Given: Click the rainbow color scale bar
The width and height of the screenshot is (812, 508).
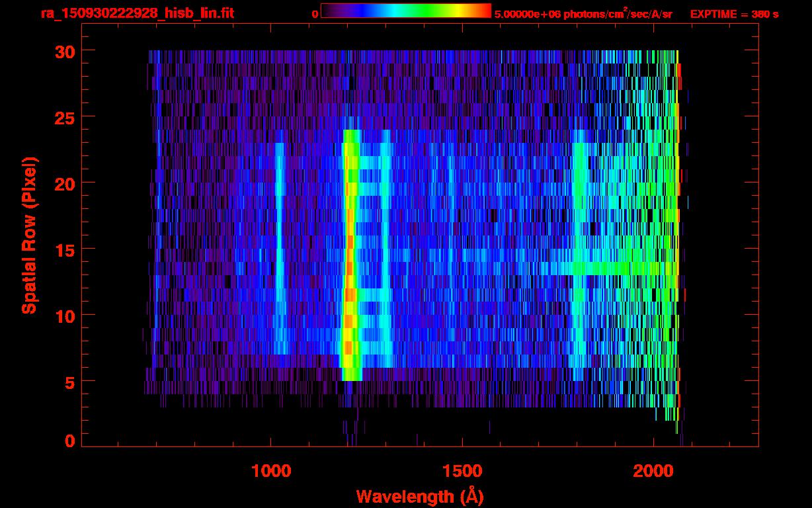Looking at the screenshot, I should [x=405, y=11].
